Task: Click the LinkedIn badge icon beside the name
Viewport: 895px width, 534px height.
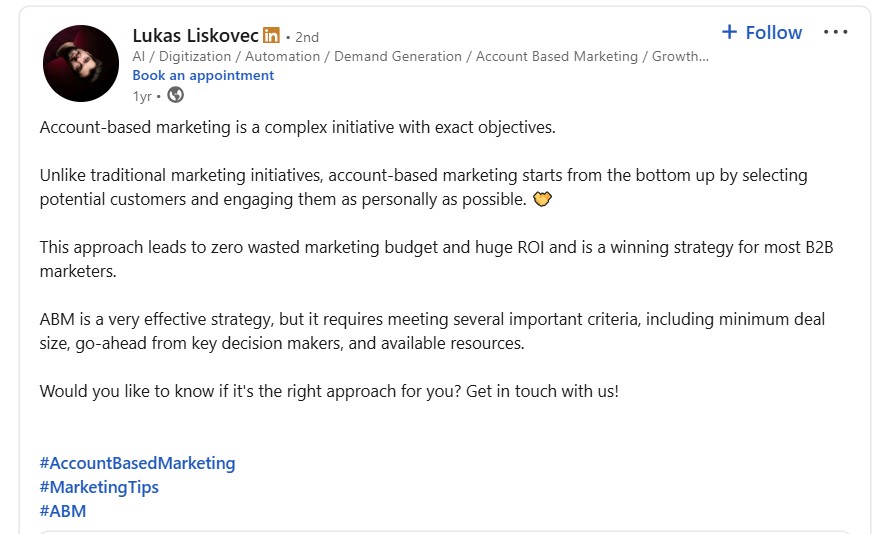Action: 271,36
